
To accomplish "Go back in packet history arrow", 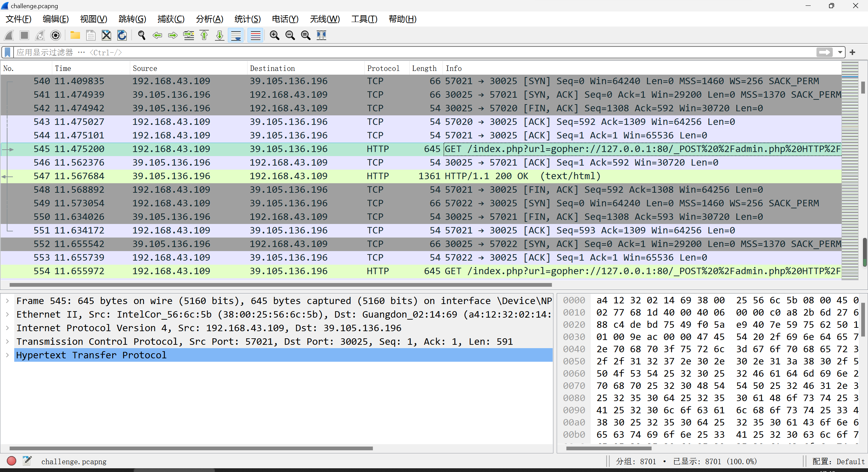I will (x=157, y=35).
